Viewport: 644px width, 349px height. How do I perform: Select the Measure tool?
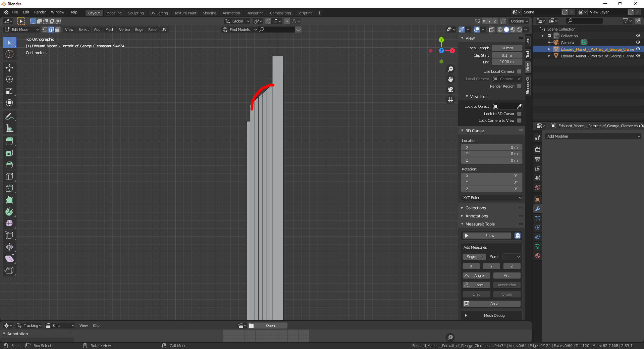(x=9, y=129)
